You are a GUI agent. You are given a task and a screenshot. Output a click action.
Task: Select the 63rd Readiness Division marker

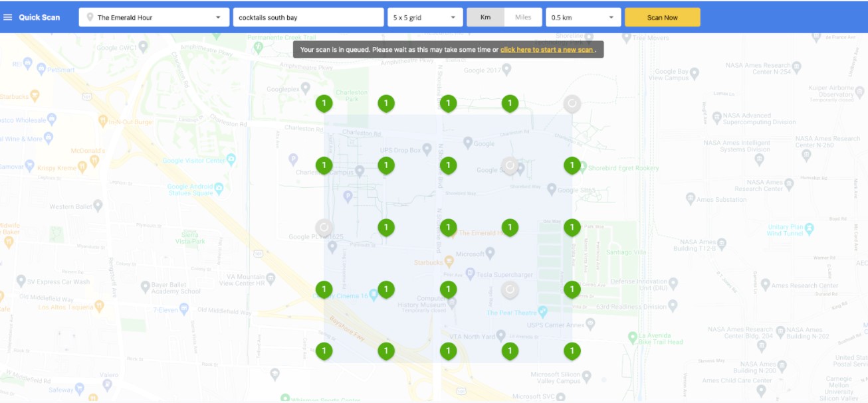673,305
